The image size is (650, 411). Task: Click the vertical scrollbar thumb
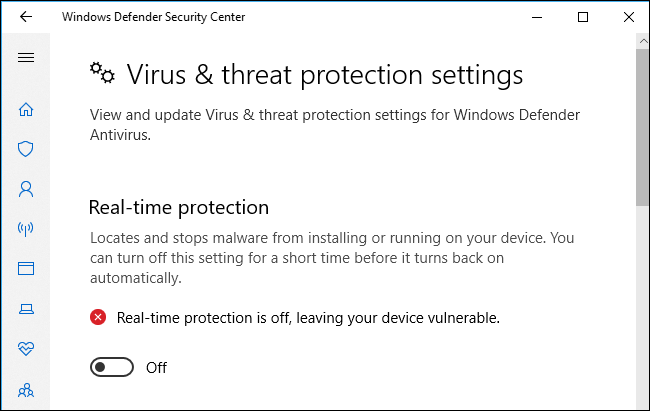coord(643,127)
